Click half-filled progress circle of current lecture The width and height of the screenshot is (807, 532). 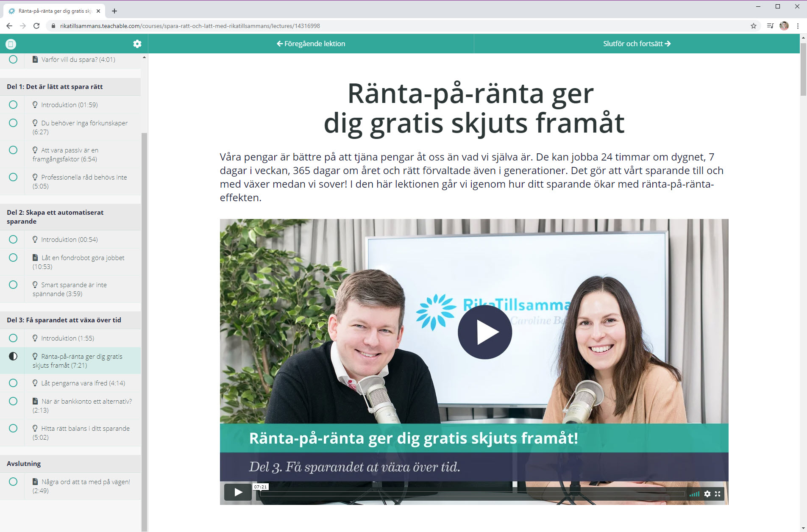tap(13, 356)
